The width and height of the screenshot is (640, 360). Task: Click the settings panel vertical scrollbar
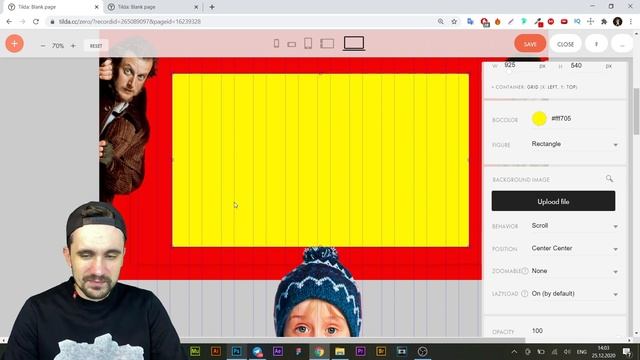(x=636, y=110)
